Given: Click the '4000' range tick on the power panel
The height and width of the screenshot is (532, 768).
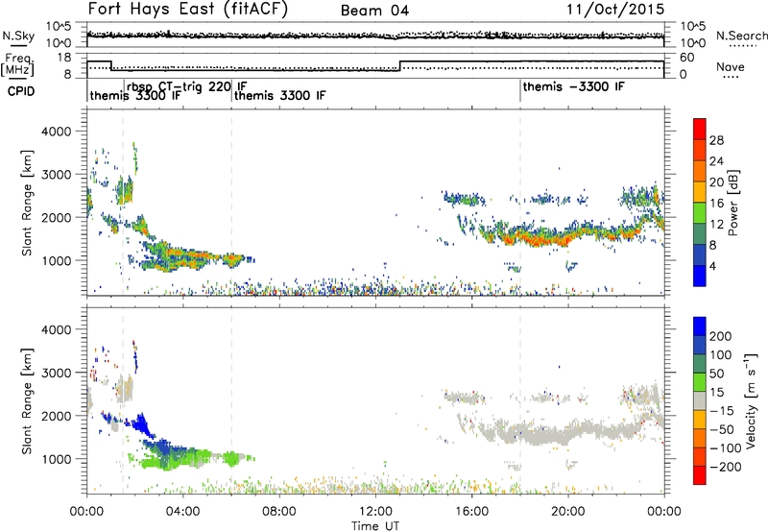Looking at the screenshot, I should 57,132.
